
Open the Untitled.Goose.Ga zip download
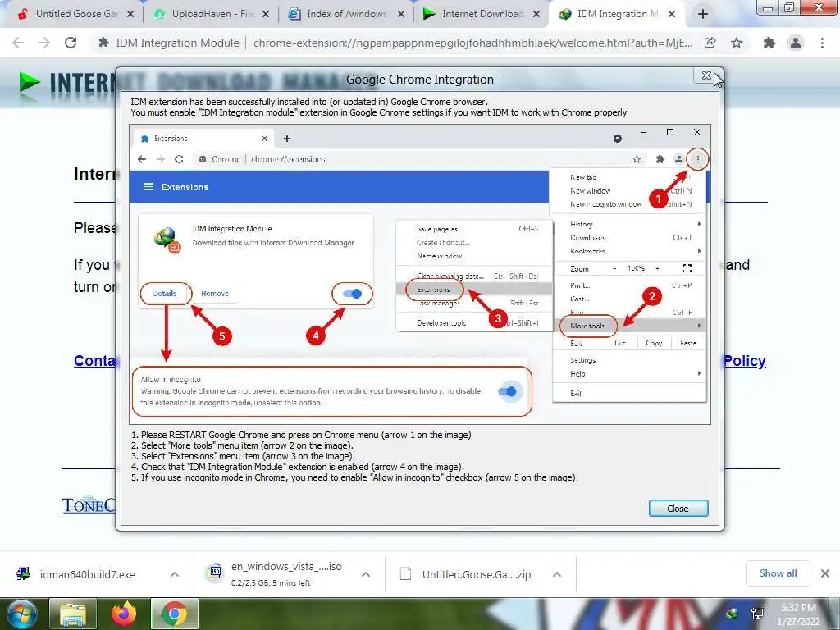click(x=477, y=574)
